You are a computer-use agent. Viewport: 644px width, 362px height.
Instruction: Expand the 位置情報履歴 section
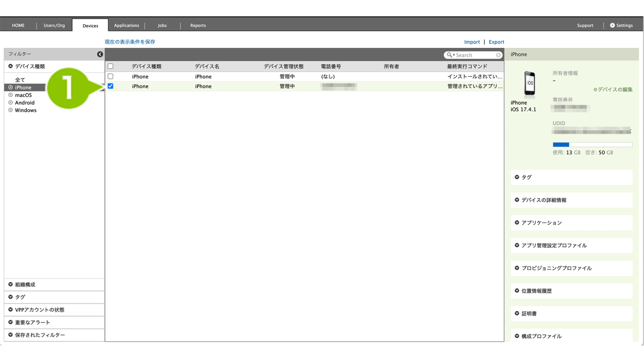(536, 291)
